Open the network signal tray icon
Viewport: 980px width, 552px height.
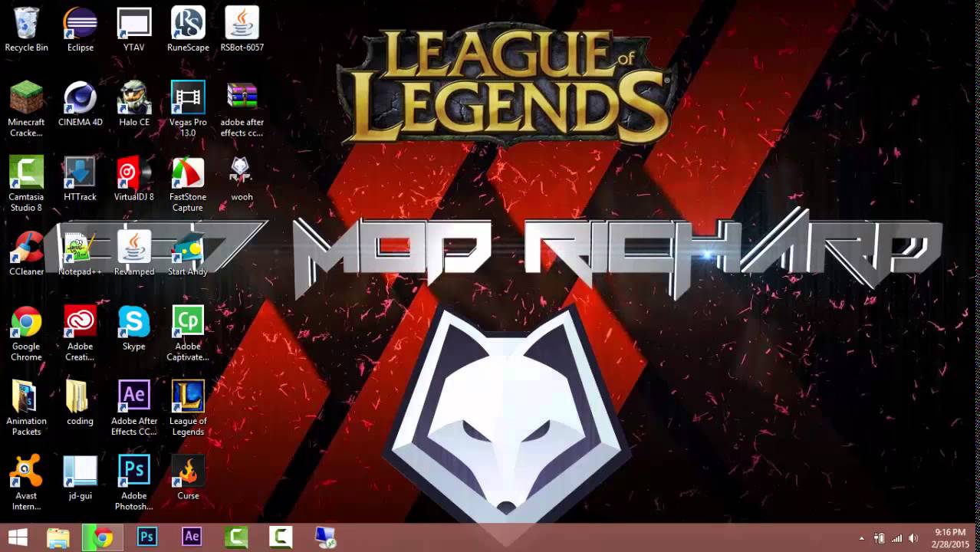(896, 538)
